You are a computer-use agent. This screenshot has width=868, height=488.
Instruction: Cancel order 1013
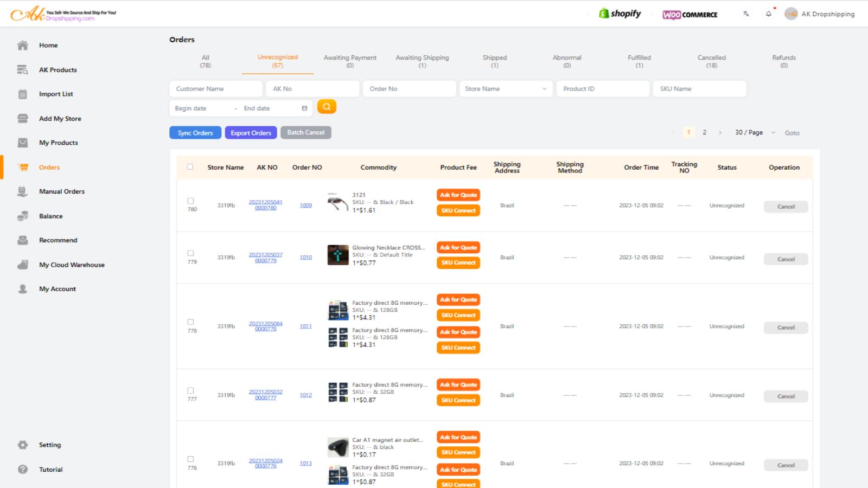(x=786, y=465)
